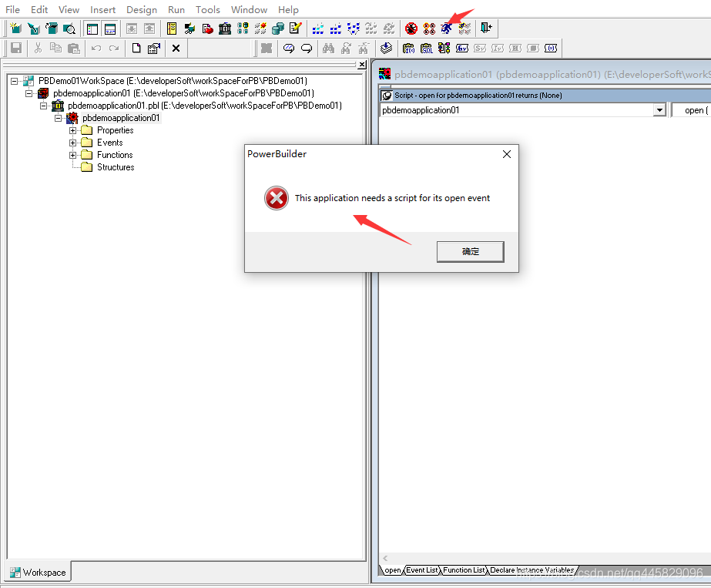The height and width of the screenshot is (588, 711).
Task: Select the Structures folder in tree
Action: point(116,167)
